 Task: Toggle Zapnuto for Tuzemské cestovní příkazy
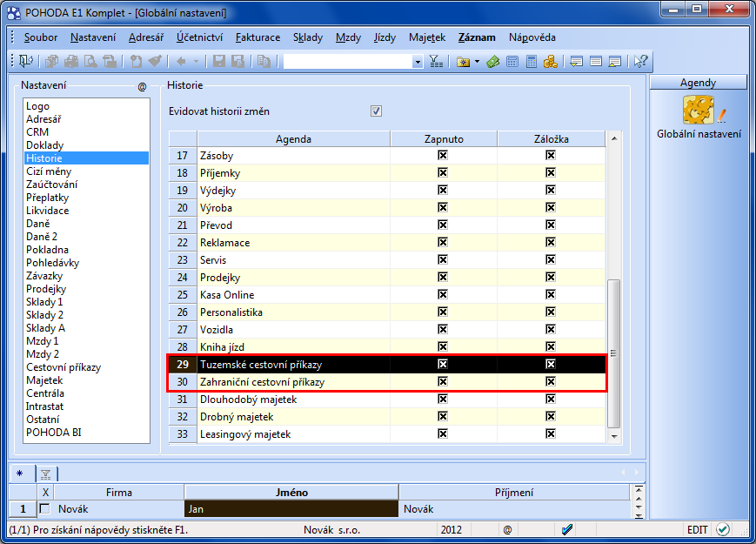coord(443,364)
